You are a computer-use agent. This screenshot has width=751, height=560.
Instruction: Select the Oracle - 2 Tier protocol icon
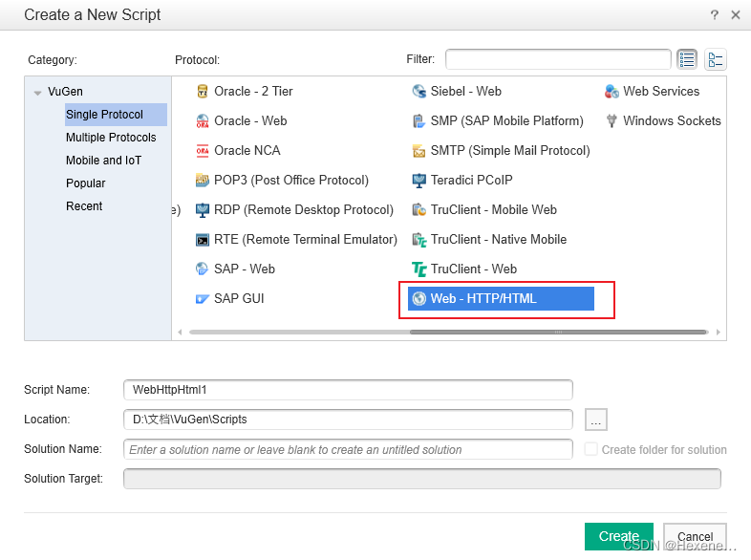pyautogui.click(x=203, y=91)
